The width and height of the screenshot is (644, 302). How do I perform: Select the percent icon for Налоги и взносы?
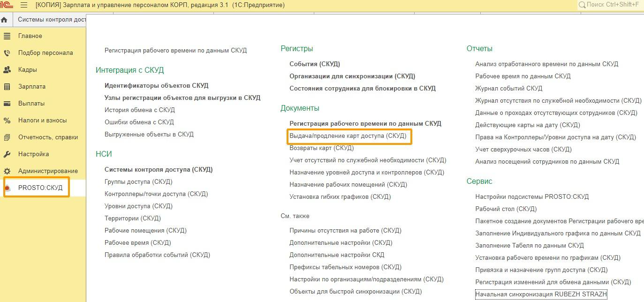pos(7,121)
